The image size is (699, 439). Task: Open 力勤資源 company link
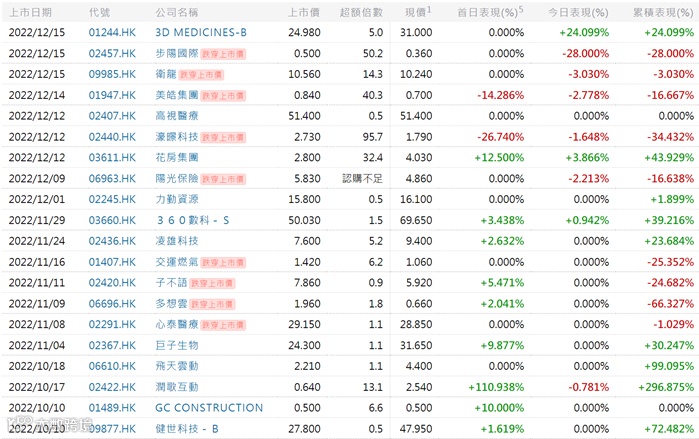coord(177,199)
